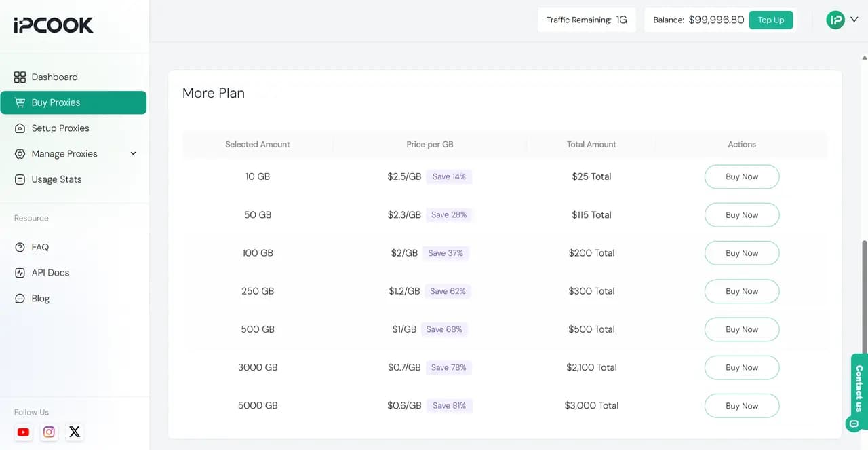Buy the 250 GB plan
The height and width of the screenshot is (450, 868).
click(742, 291)
